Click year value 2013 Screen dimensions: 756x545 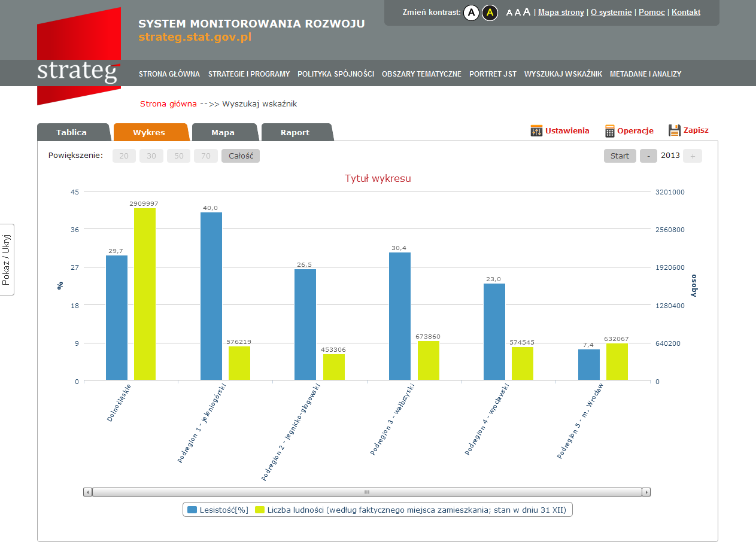point(670,156)
